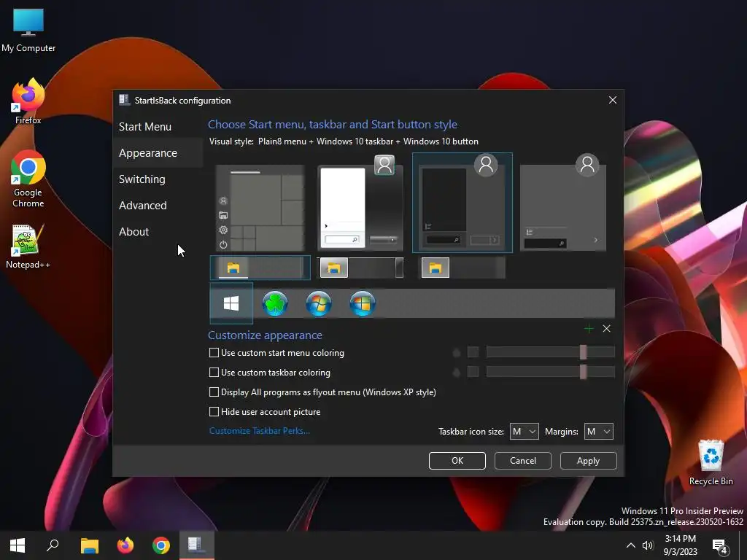
Task: Select the Firefox desktop shortcut
Action: tap(28, 101)
